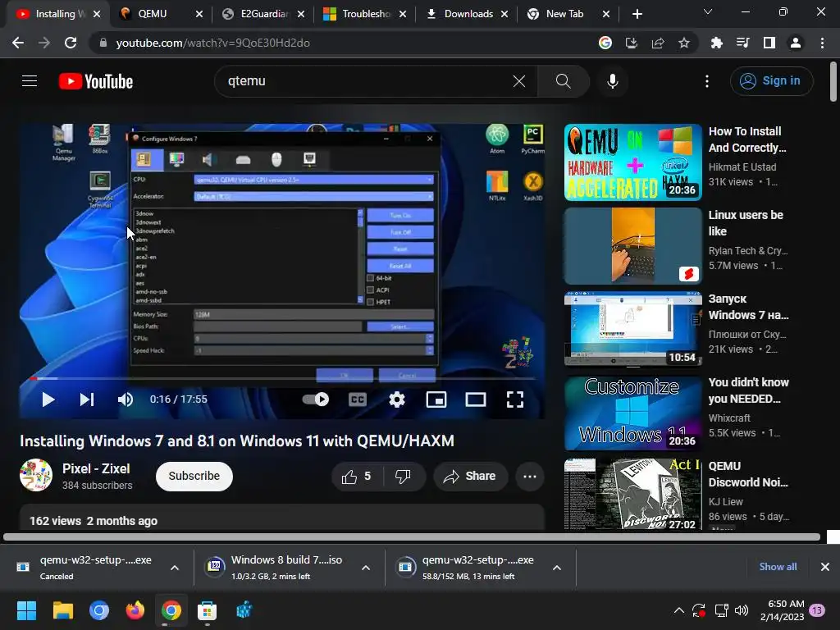Click the address bar URL

tap(212, 43)
